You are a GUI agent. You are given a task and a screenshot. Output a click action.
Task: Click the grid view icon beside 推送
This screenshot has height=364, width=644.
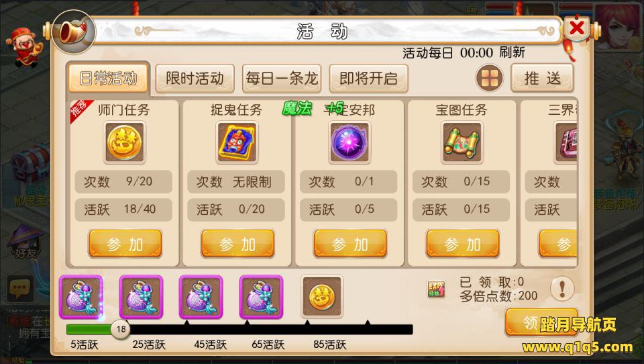point(490,78)
